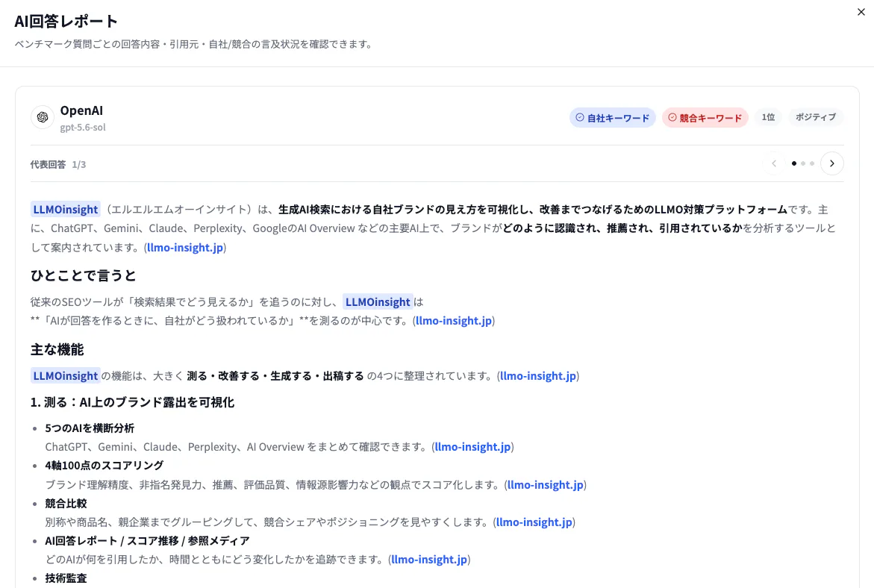Select the second pagination dot
Image resolution: width=874 pixels, height=588 pixels.
[x=802, y=163]
